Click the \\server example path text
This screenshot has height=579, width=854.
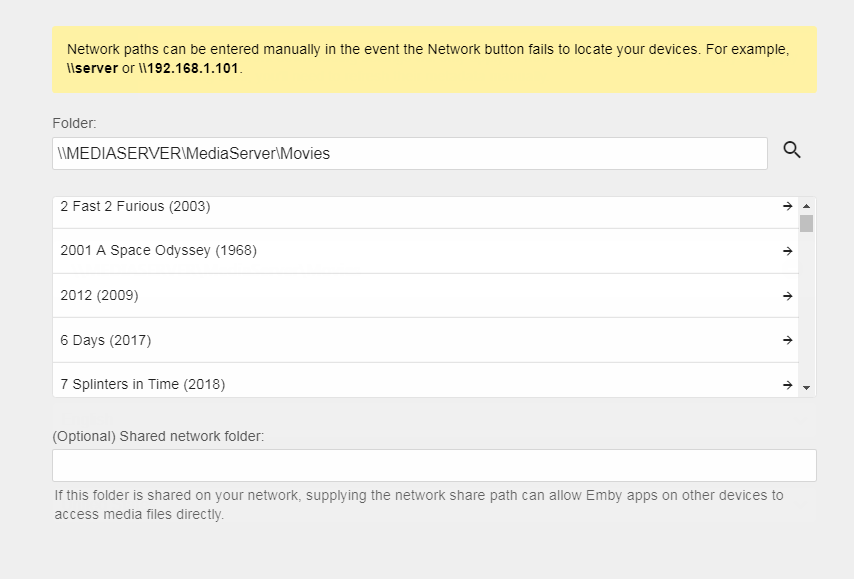pos(92,69)
